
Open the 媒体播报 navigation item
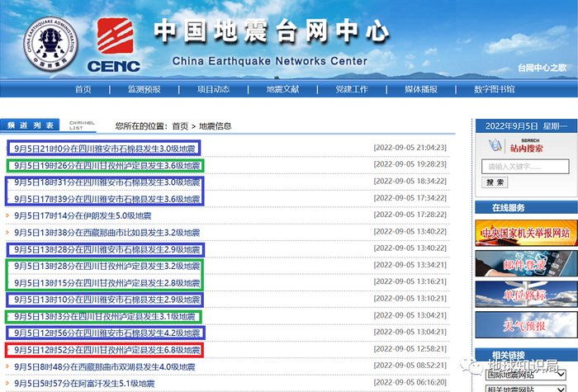tap(421, 89)
